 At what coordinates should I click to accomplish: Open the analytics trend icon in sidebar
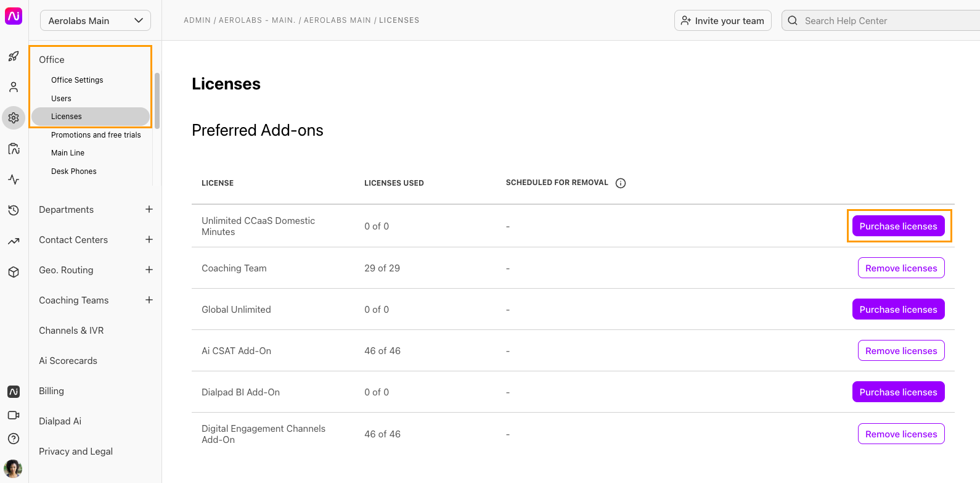pyautogui.click(x=14, y=241)
